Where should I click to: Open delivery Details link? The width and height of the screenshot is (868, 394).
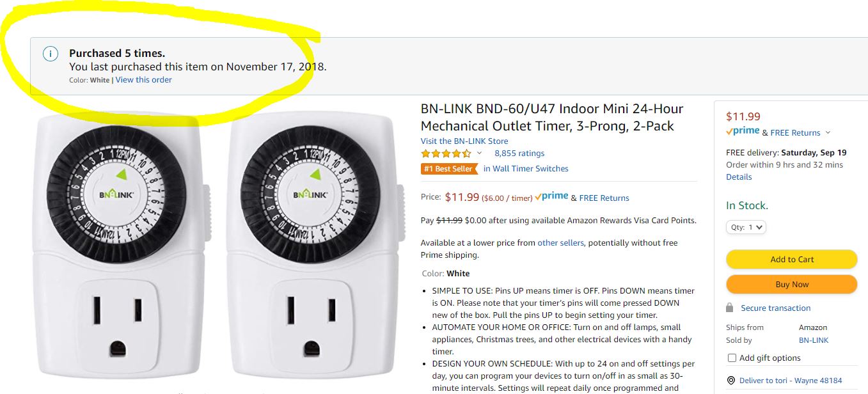[x=739, y=177]
